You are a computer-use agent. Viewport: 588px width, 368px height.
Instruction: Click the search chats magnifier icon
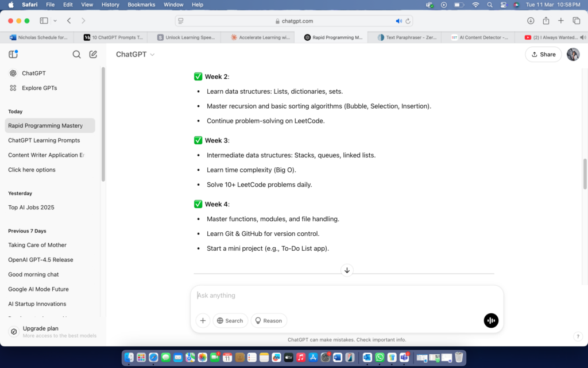pos(76,55)
